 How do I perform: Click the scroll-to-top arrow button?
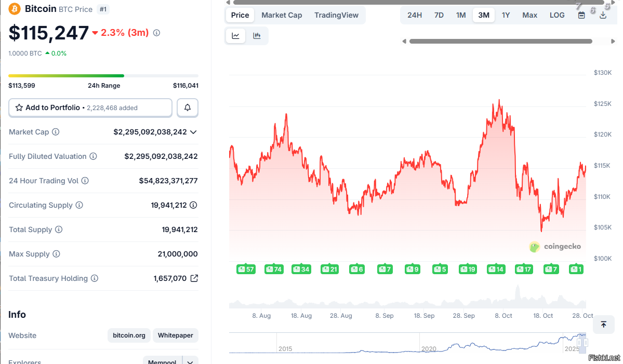pos(603,325)
